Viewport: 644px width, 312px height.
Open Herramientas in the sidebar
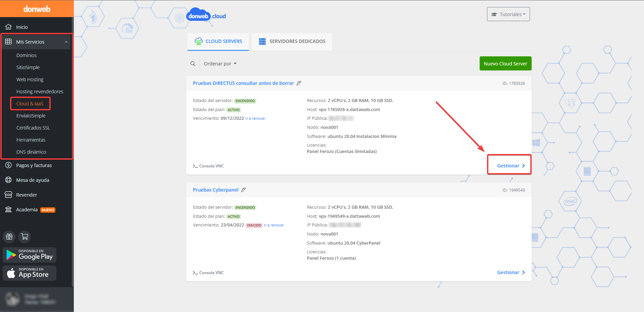[31, 140]
